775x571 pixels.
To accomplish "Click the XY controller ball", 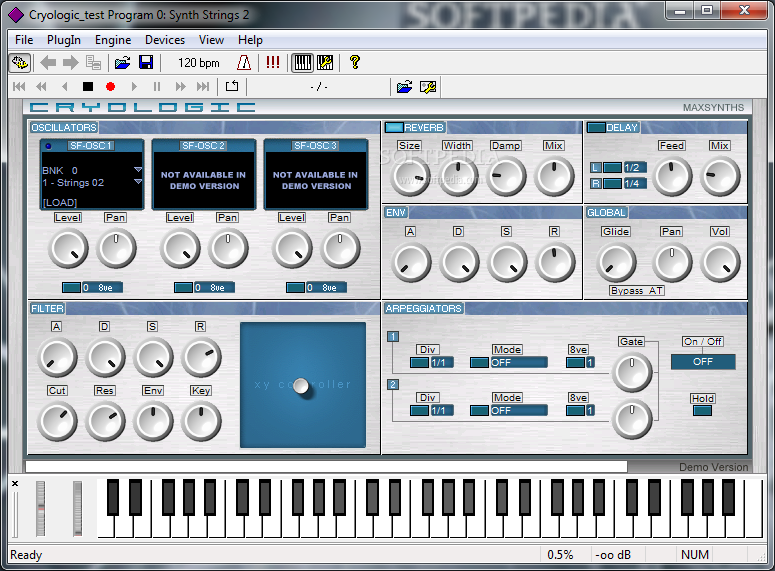I will pos(301,386).
